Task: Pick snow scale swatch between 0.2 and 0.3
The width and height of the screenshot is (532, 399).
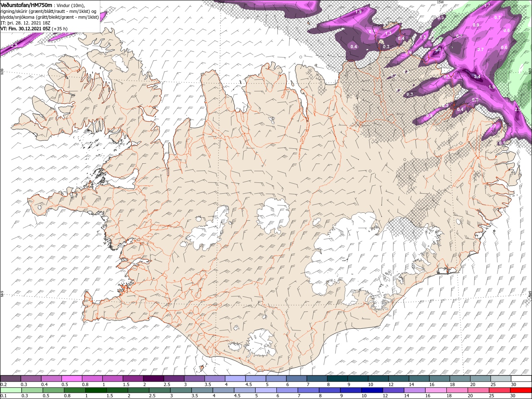Action: pos(10,379)
